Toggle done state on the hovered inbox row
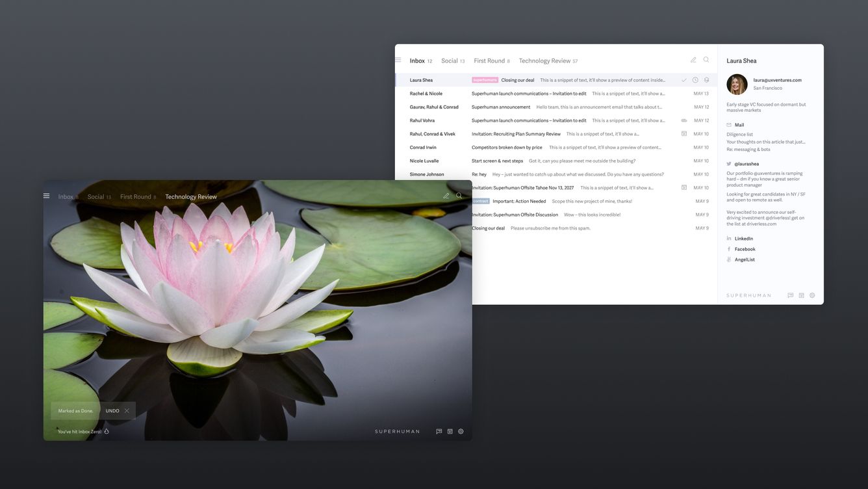 point(684,79)
